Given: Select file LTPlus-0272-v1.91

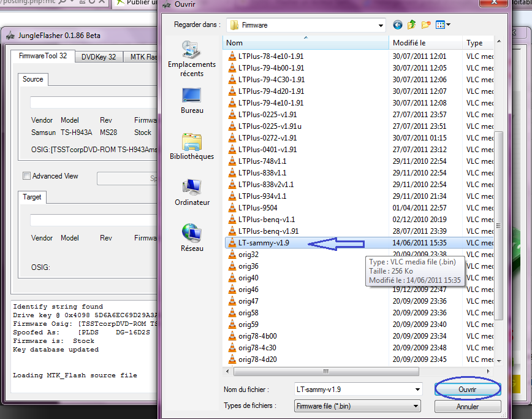Looking at the screenshot, I should click(267, 138).
